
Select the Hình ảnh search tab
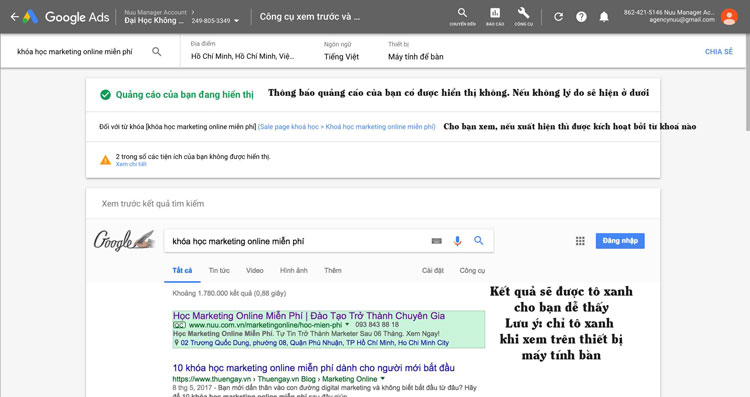[x=294, y=271]
